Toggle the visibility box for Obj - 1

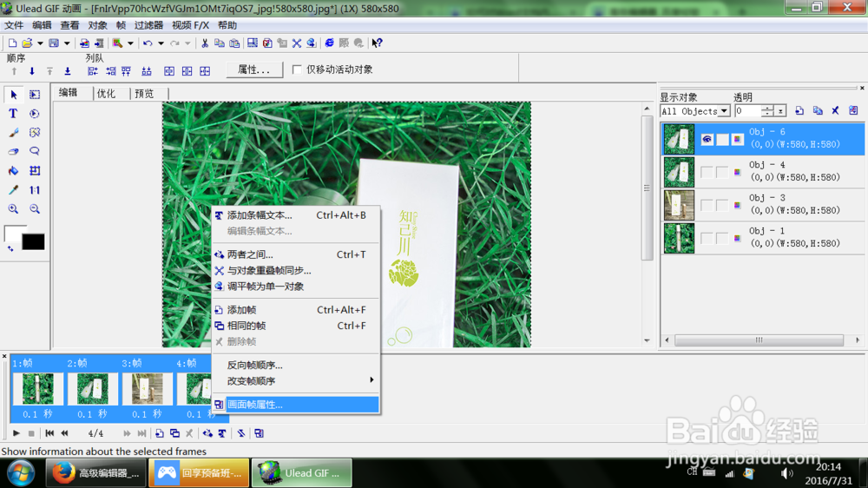pyautogui.click(x=707, y=238)
